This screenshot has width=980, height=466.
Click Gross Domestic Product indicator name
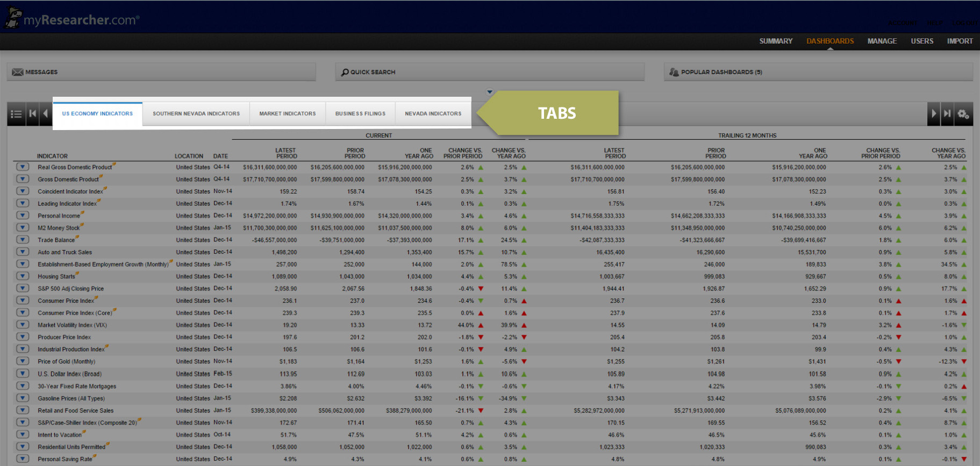click(x=68, y=180)
